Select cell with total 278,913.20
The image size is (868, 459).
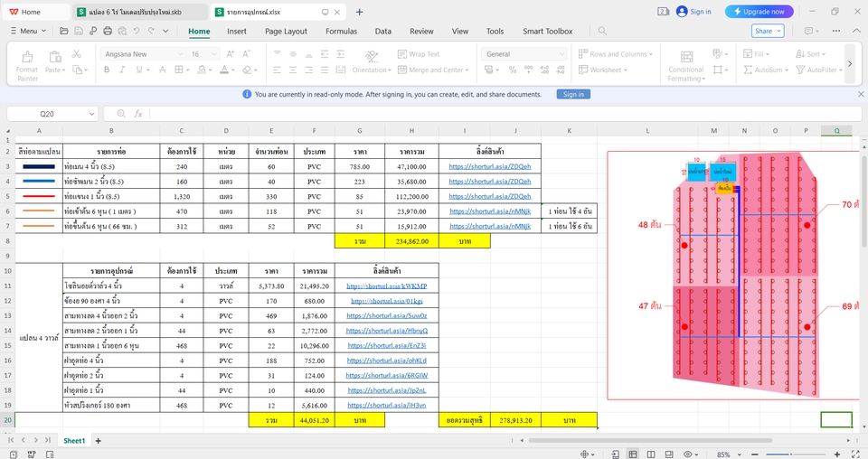515,420
